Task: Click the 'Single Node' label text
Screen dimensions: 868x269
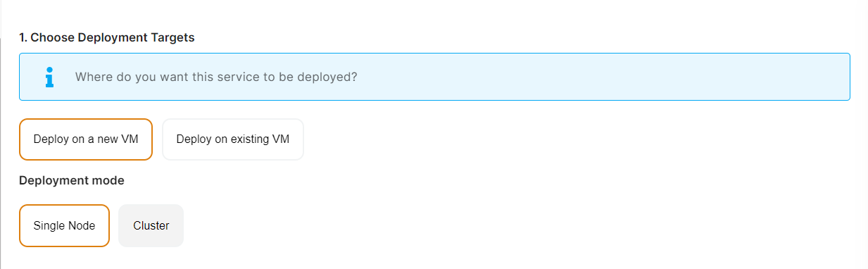Action: pyautogui.click(x=64, y=226)
